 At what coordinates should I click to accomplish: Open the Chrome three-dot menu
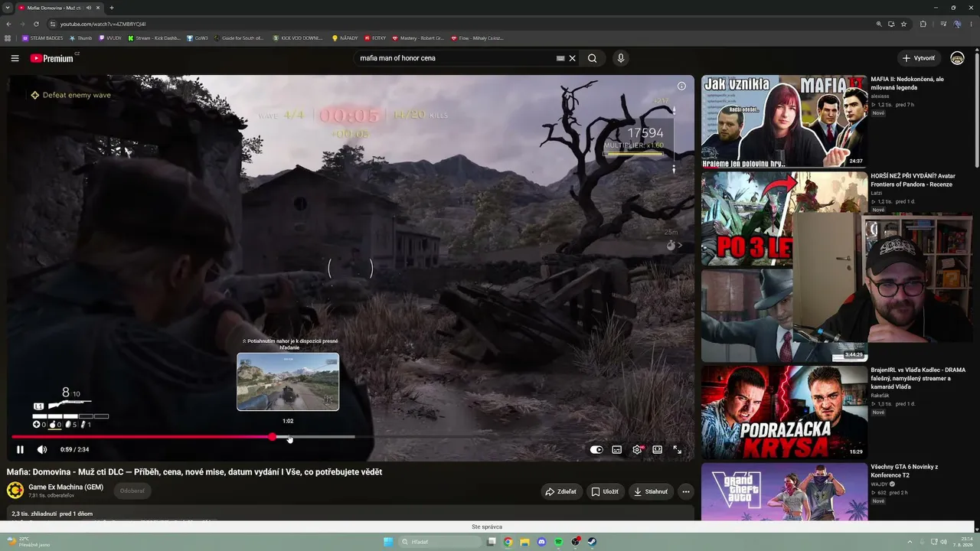tap(972, 24)
